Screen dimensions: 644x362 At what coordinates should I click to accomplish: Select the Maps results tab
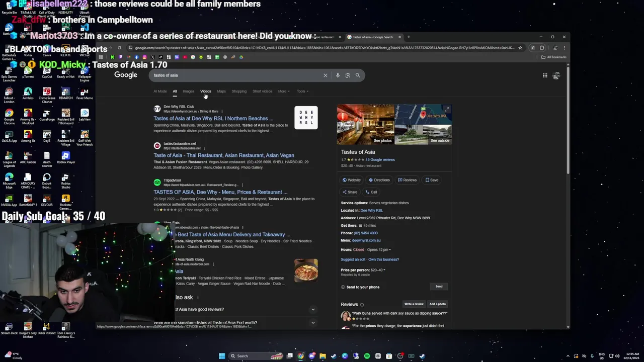pos(221,92)
